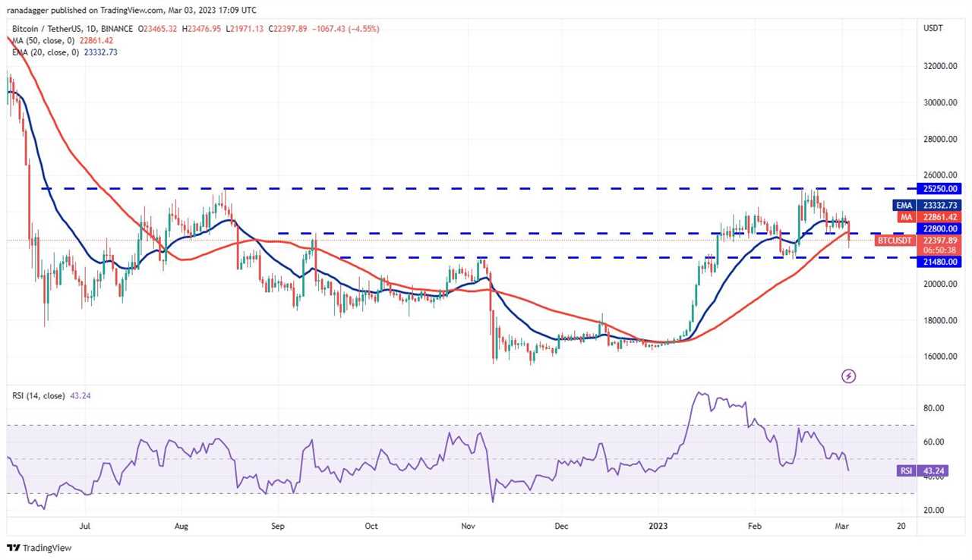Click the 20.00 RSI axis label
This screenshot has width=972, height=560.
tap(933, 510)
